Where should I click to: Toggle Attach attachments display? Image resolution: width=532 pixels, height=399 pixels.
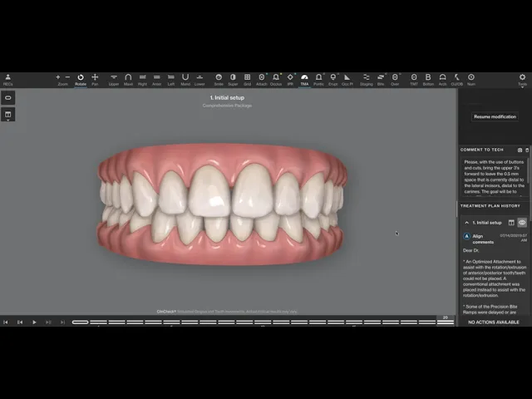point(262,80)
